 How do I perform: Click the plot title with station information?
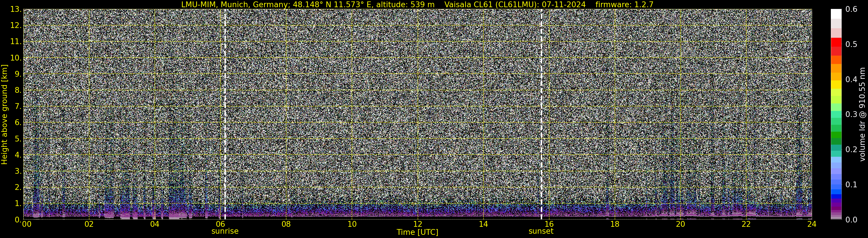point(417,4)
